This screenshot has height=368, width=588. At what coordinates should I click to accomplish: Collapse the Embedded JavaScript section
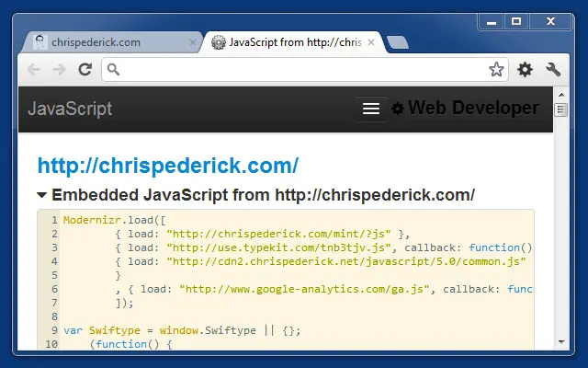tap(41, 195)
